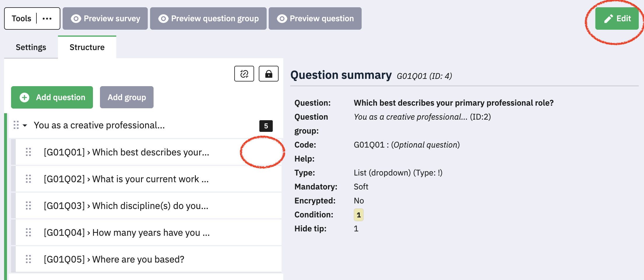Click drag handle of the G01Q01 question
This screenshot has height=280, width=644.
28,152
